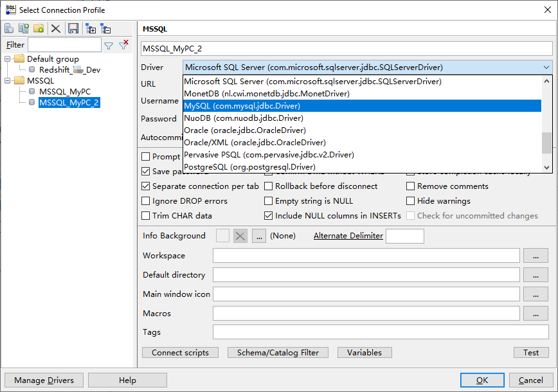Screen dimensions: 558x392
Task: Collapse the Default group tree node
Action: [x=8, y=59]
